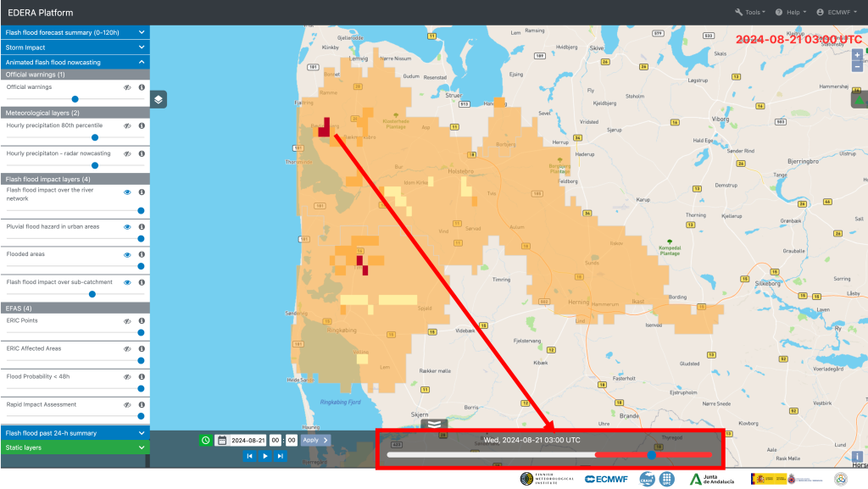Click the Apply button
Screen dimensions: 868x489
[x=314, y=440]
